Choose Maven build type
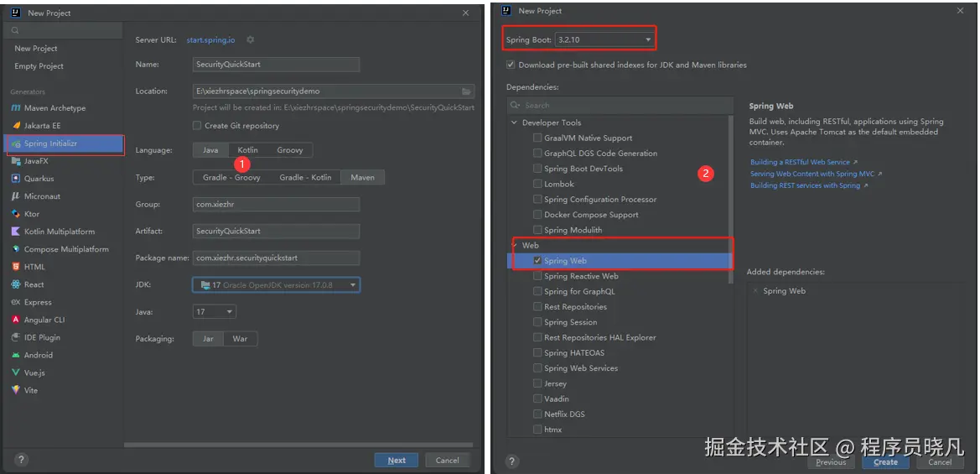 (x=362, y=178)
